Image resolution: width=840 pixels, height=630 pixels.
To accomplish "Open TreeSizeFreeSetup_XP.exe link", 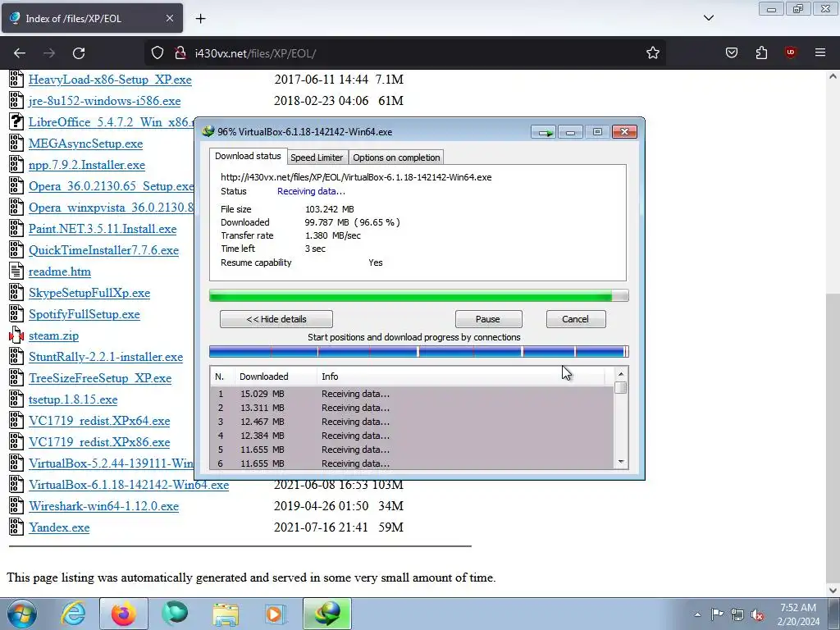I will (100, 378).
